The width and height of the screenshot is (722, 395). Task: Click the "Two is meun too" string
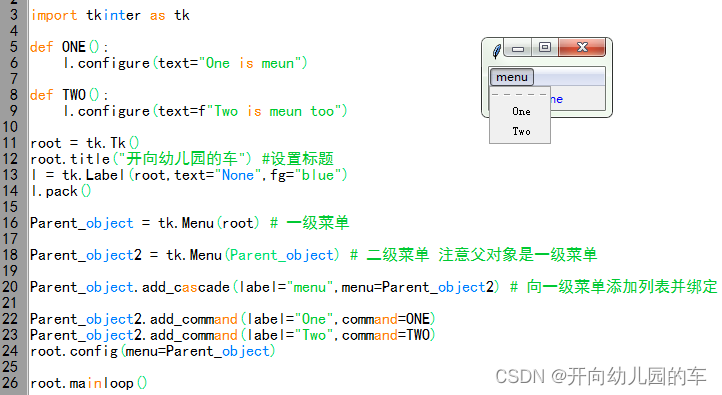pos(274,111)
